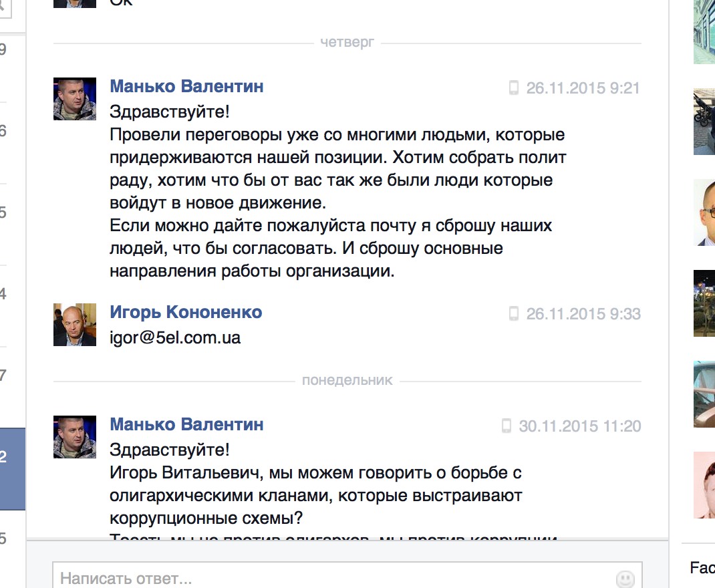This screenshot has width=715, height=588.
Task: Click the mobile icon beside 26.11.2015 9:21
Action: pos(513,88)
